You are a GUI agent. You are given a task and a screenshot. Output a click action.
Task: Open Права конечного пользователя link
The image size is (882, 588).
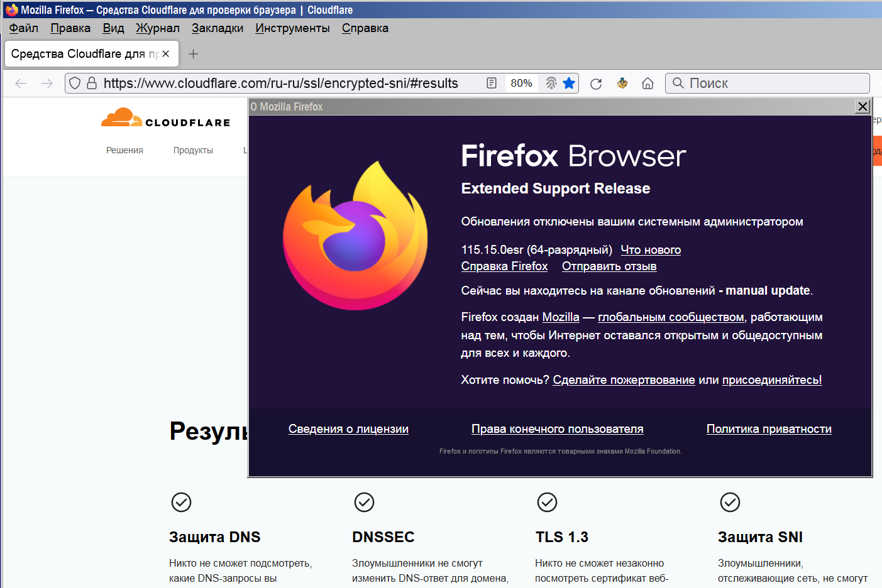coord(558,429)
